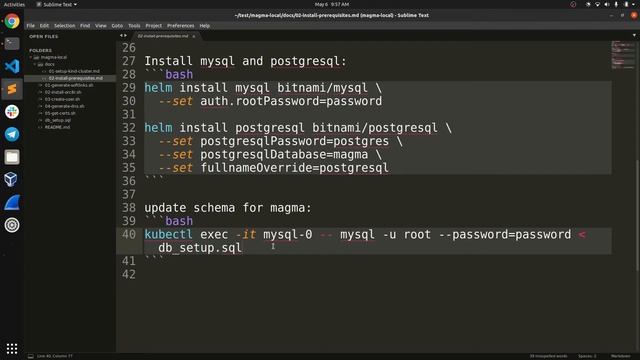The image size is (640, 360).
Task: Click the red circular tray indicator
Action: 573,4
